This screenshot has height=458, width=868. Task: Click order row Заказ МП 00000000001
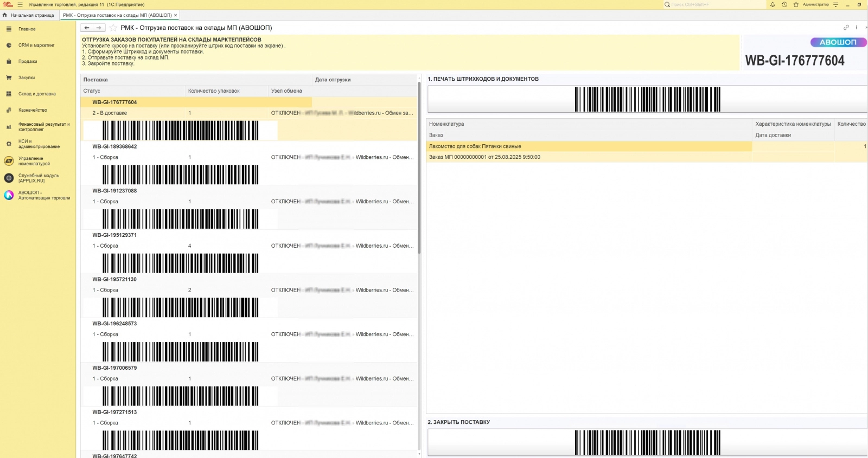(484, 157)
